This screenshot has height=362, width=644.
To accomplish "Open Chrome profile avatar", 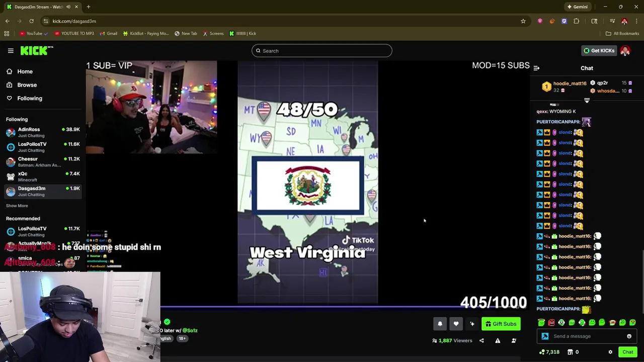I will (624, 21).
